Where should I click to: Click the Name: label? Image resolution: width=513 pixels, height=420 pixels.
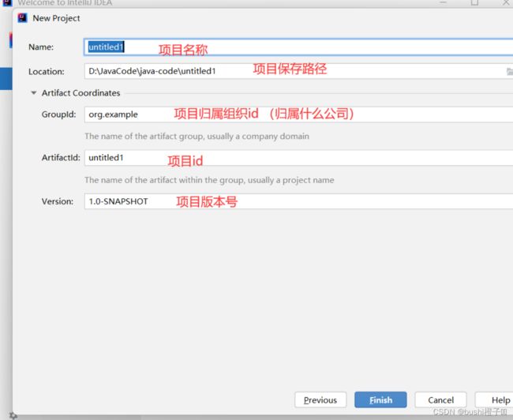[x=41, y=47]
